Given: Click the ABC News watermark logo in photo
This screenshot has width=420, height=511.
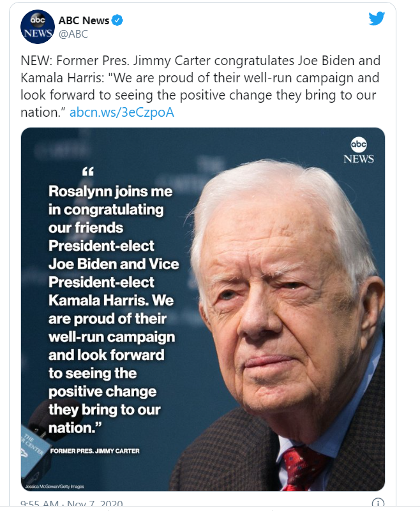Looking at the screenshot, I should [x=358, y=151].
